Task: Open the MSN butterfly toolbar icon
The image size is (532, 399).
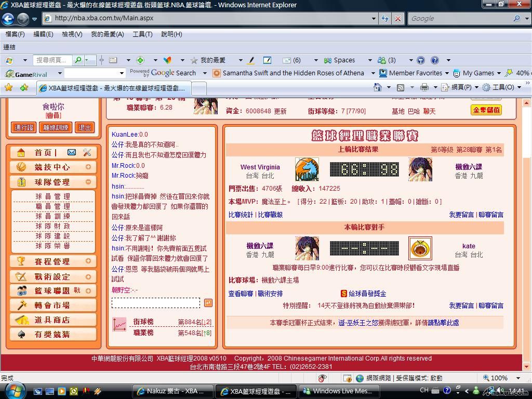Action: coord(167,60)
